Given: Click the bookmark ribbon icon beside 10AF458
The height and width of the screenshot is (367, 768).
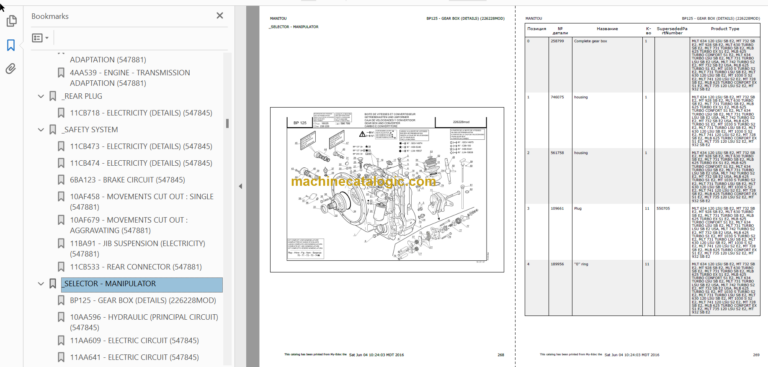Looking at the screenshot, I should coord(61,196).
